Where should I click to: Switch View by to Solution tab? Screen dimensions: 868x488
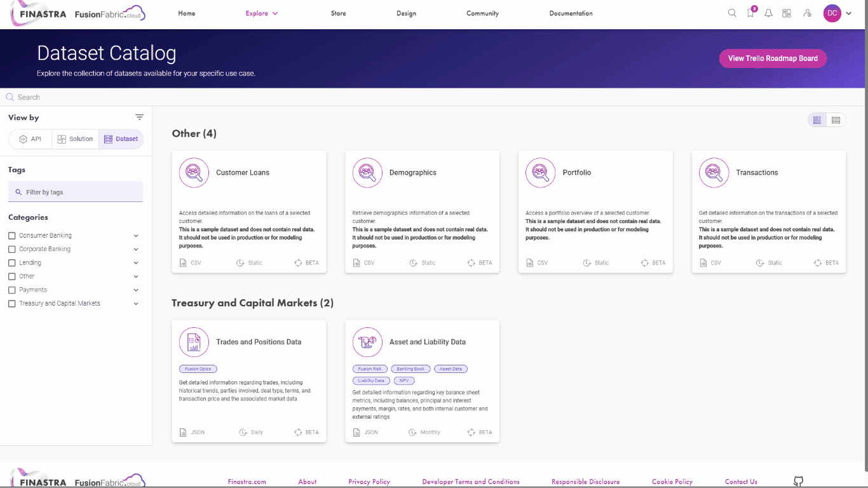pyautogui.click(x=76, y=139)
